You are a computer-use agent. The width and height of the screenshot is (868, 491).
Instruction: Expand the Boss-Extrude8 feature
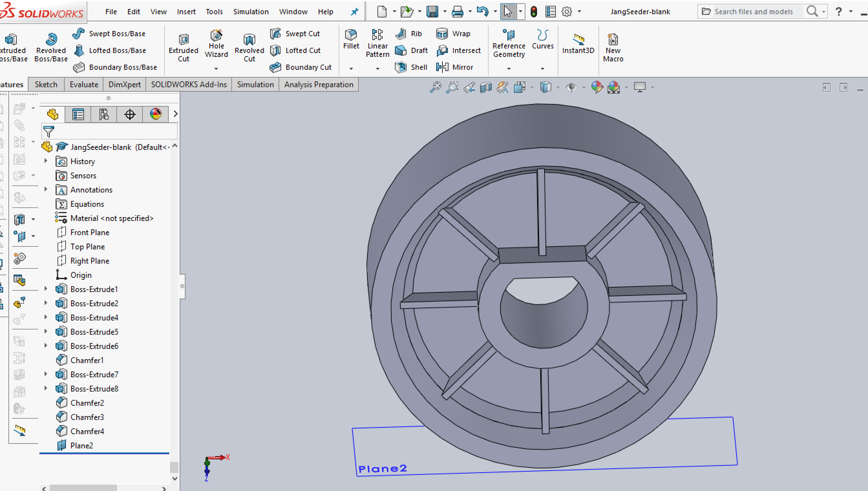46,389
